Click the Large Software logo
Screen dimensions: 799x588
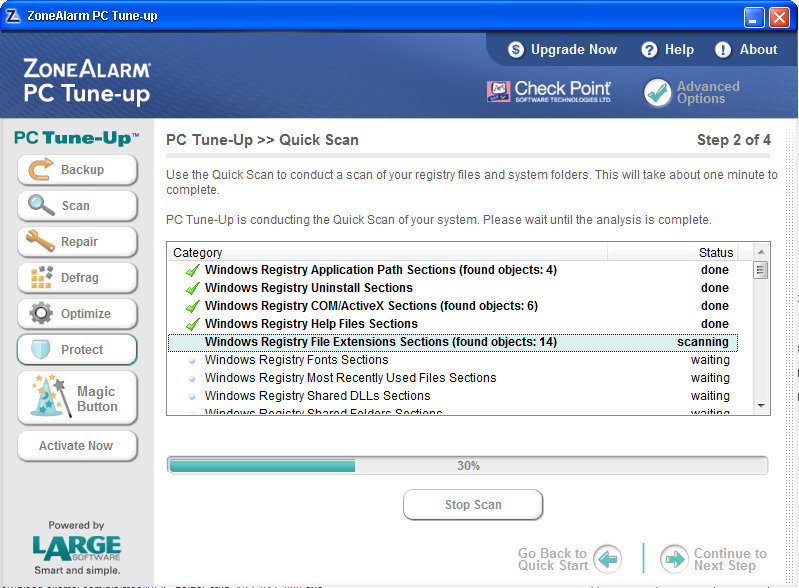click(x=76, y=548)
